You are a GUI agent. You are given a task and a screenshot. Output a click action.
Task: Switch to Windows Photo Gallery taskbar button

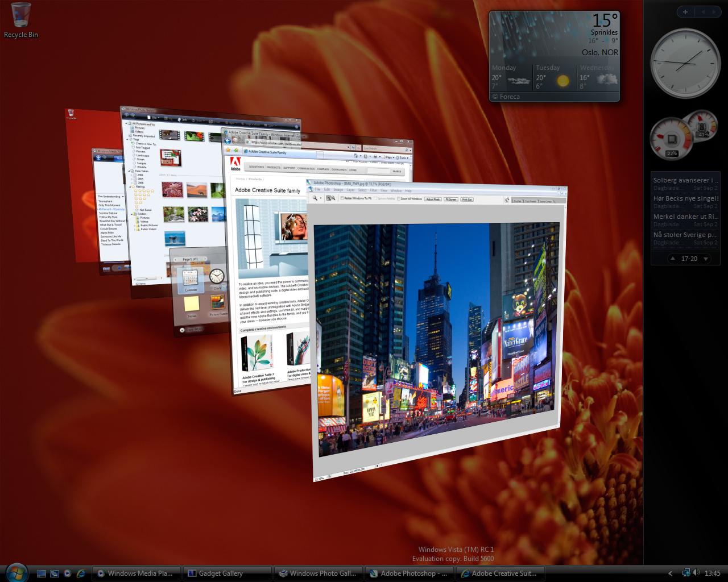318,573
